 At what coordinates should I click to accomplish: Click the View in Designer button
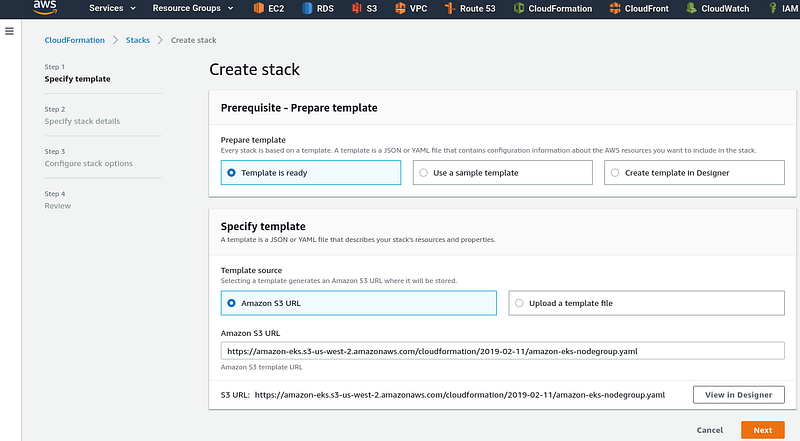[x=738, y=395]
